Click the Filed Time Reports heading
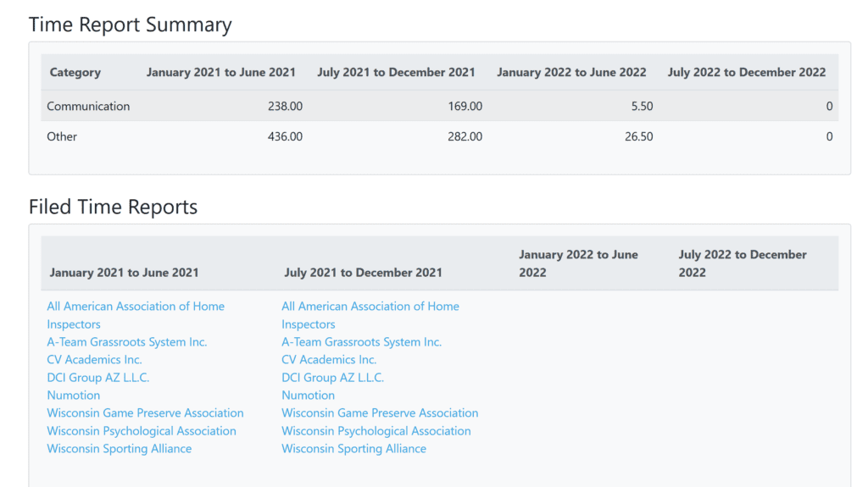This screenshot has height=487, width=868. [113, 207]
